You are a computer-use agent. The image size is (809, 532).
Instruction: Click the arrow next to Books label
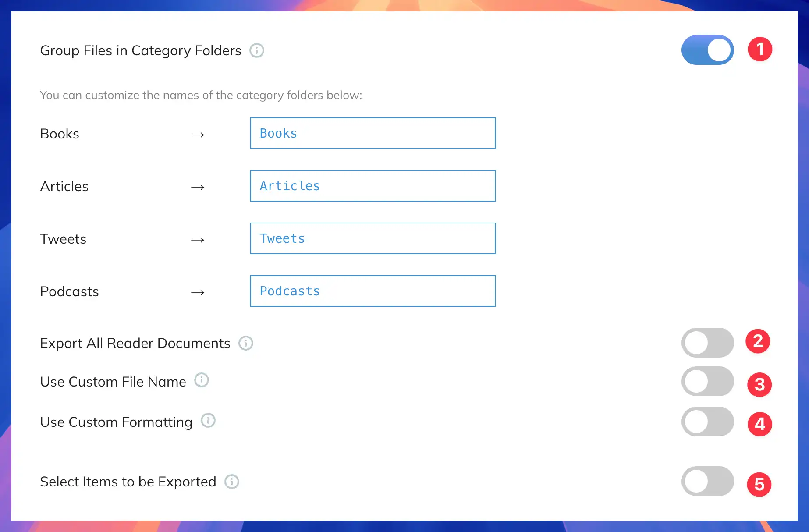click(x=198, y=135)
